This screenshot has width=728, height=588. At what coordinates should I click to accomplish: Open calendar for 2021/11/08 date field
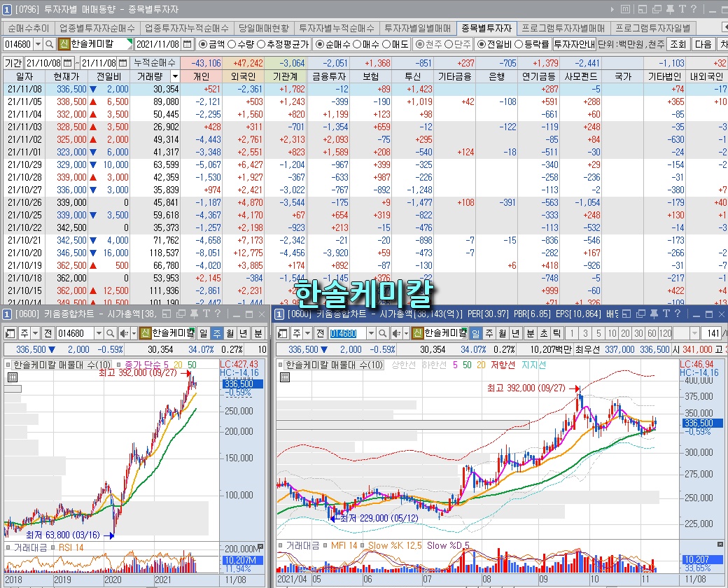tap(188, 45)
